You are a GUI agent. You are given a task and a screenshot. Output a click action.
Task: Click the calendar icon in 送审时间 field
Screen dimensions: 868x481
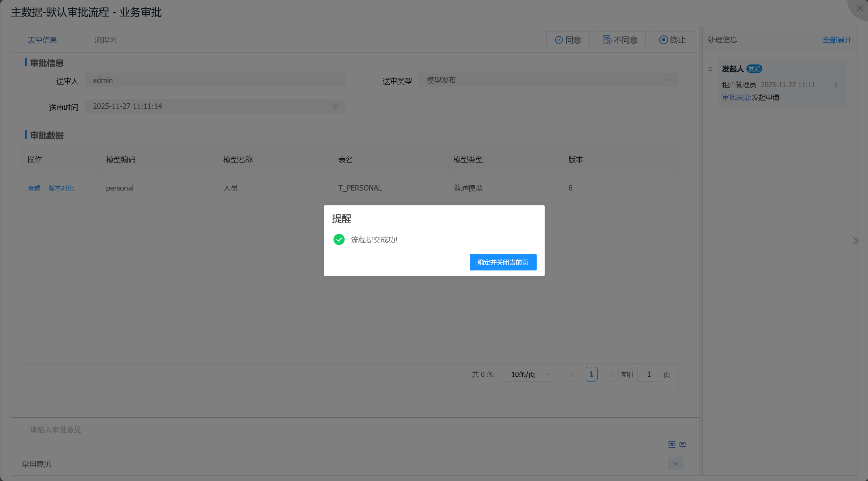click(335, 106)
